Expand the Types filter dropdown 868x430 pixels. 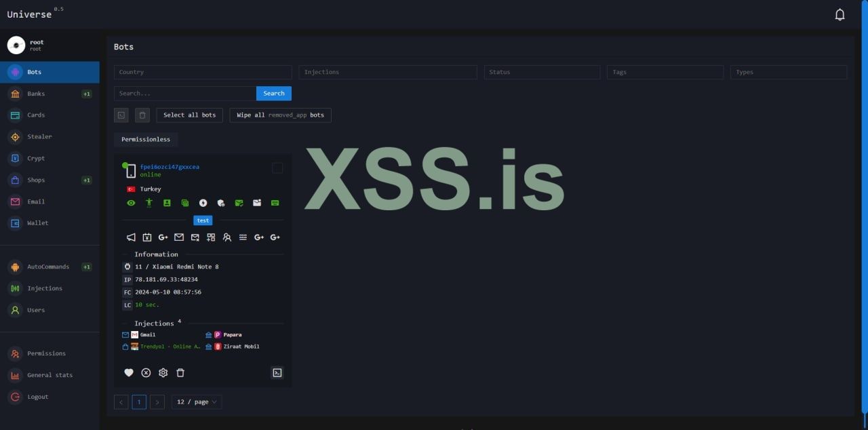click(x=789, y=72)
